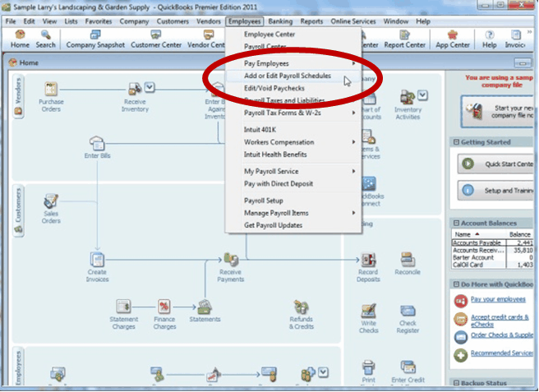The width and height of the screenshot is (539, 392).
Task: Open Create Invoices workflow icon
Action: pos(98,261)
